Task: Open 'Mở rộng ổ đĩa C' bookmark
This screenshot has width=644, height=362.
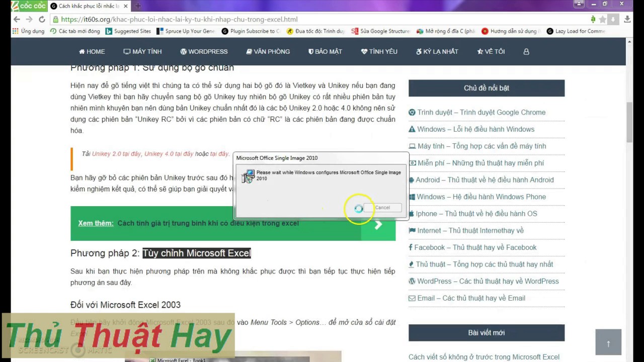Action: coord(446,31)
